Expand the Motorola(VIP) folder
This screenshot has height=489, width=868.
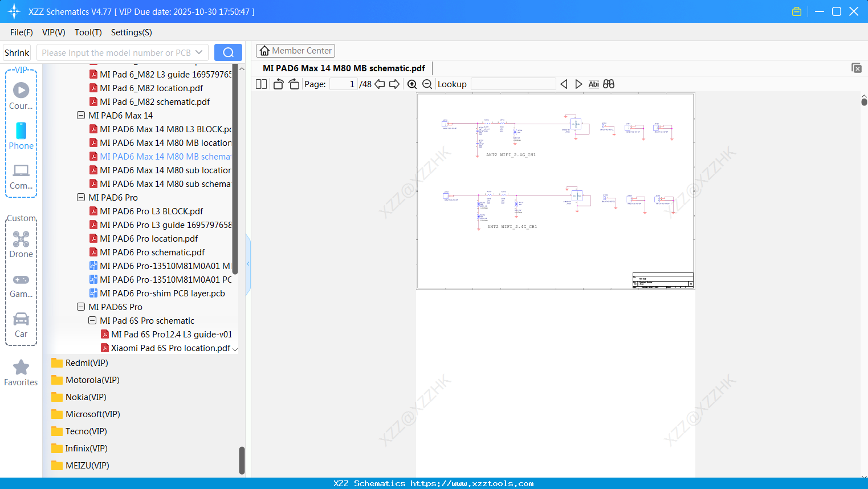[85, 380]
